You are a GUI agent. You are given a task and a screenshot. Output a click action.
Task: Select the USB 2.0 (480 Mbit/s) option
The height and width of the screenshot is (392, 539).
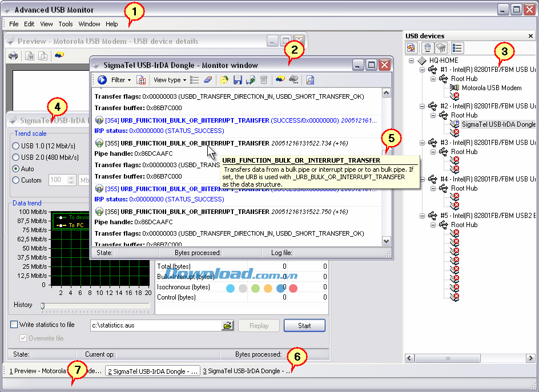coord(45,157)
